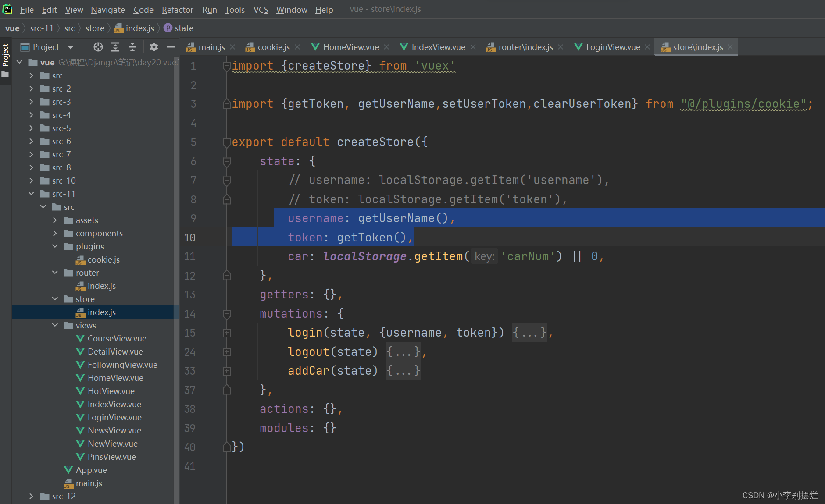Click the state breadcrumb
The image size is (825, 504).
179,28
